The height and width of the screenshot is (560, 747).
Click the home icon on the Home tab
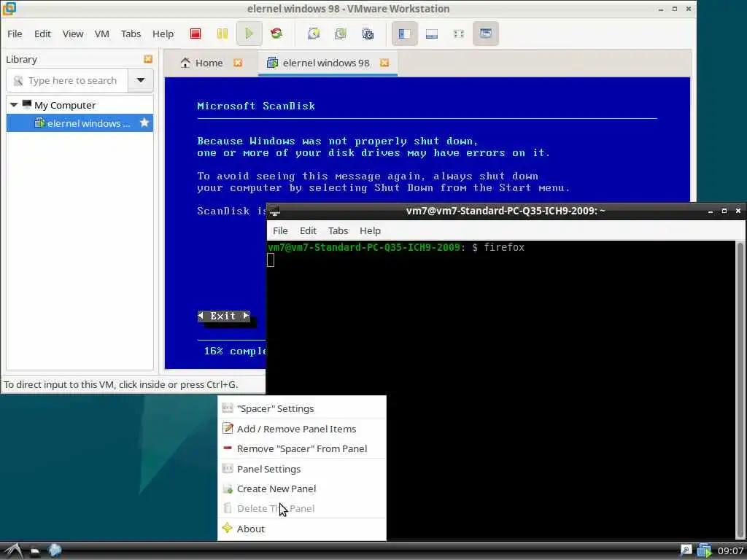pyautogui.click(x=185, y=63)
